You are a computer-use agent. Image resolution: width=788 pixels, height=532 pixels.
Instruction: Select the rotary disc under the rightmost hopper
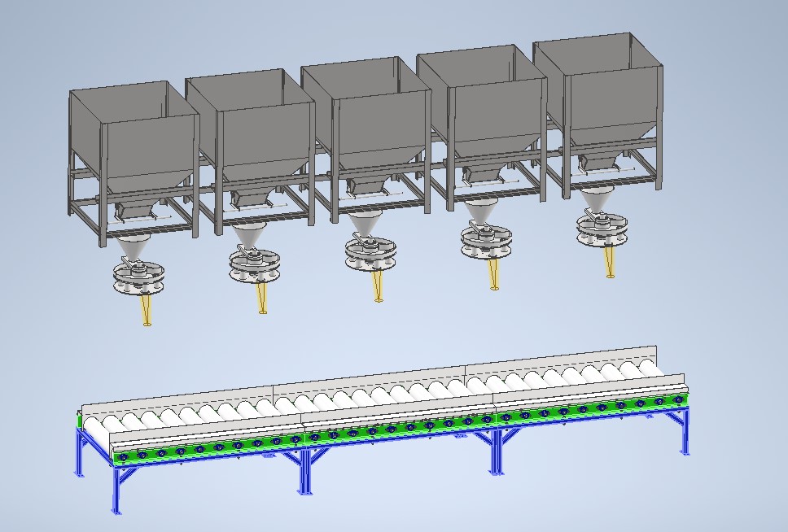pos(602,229)
